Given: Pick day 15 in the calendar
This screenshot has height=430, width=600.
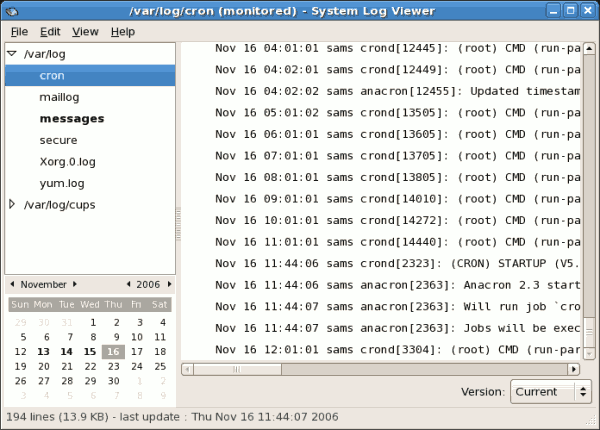Looking at the screenshot, I should tap(90, 351).
